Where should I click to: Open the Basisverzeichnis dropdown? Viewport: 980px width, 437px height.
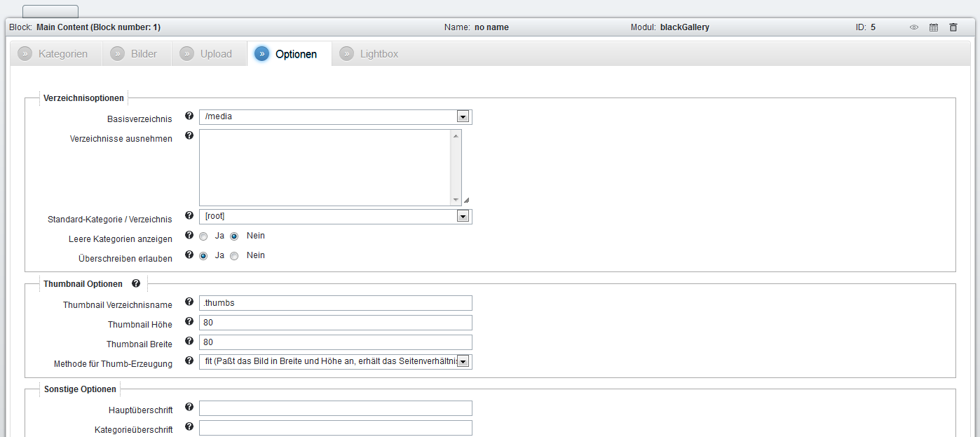463,117
